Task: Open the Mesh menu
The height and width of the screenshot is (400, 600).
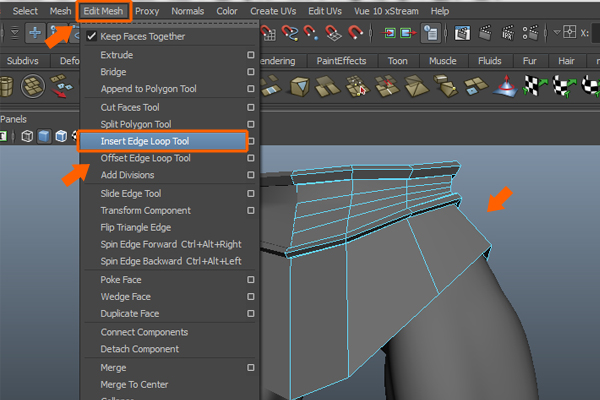Action: pyautogui.click(x=60, y=11)
